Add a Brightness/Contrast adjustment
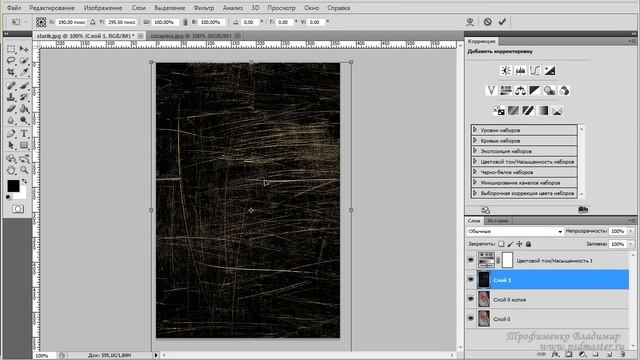The image size is (640, 360). click(505, 71)
